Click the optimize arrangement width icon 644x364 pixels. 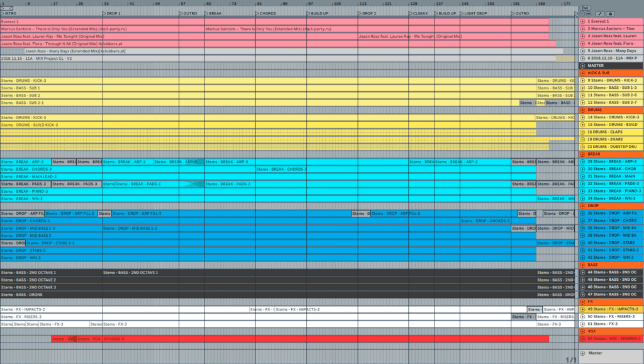(x=600, y=13)
